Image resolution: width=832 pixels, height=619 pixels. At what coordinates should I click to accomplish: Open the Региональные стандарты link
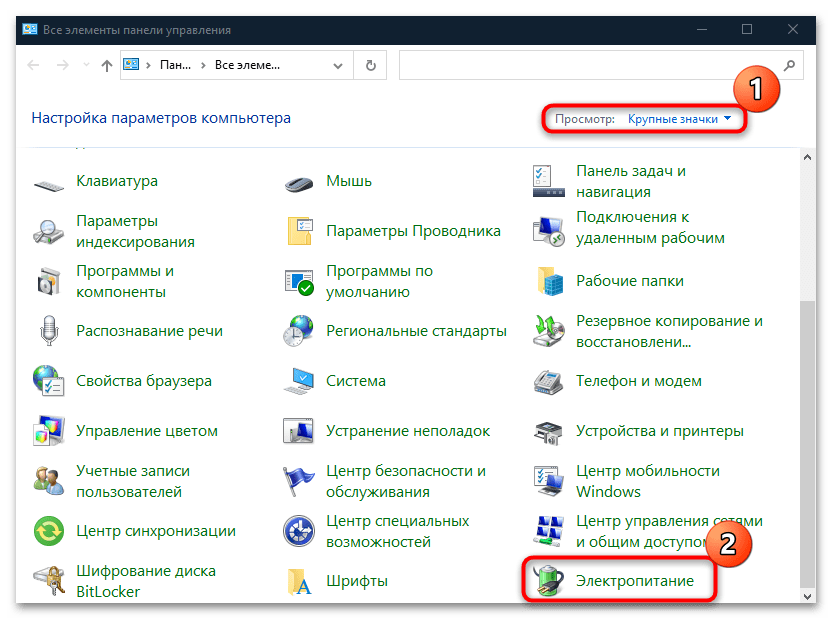pyautogui.click(x=416, y=331)
